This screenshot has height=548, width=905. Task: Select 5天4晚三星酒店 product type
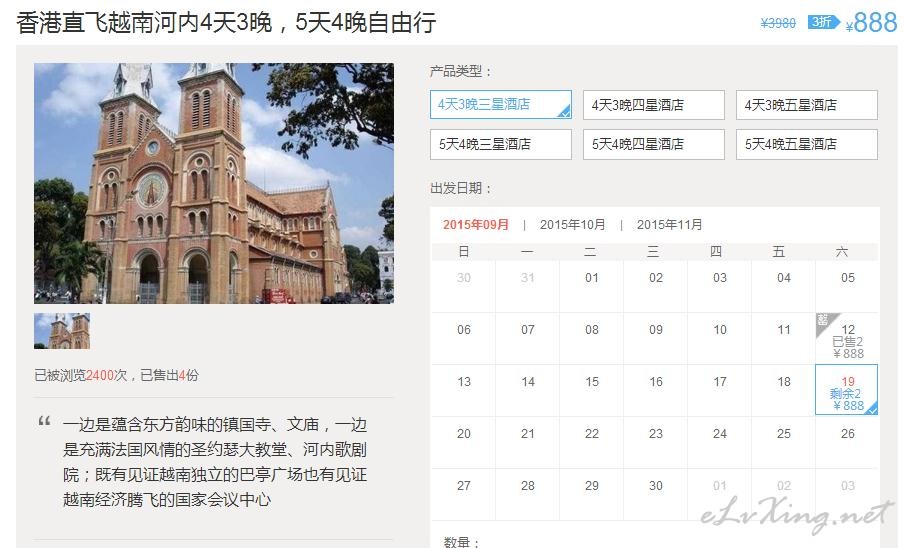pyautogui.click(x=500, y=144)
